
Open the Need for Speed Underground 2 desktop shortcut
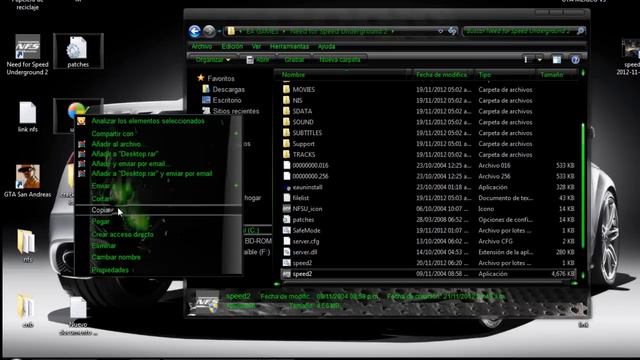click(x=27, y=55)
